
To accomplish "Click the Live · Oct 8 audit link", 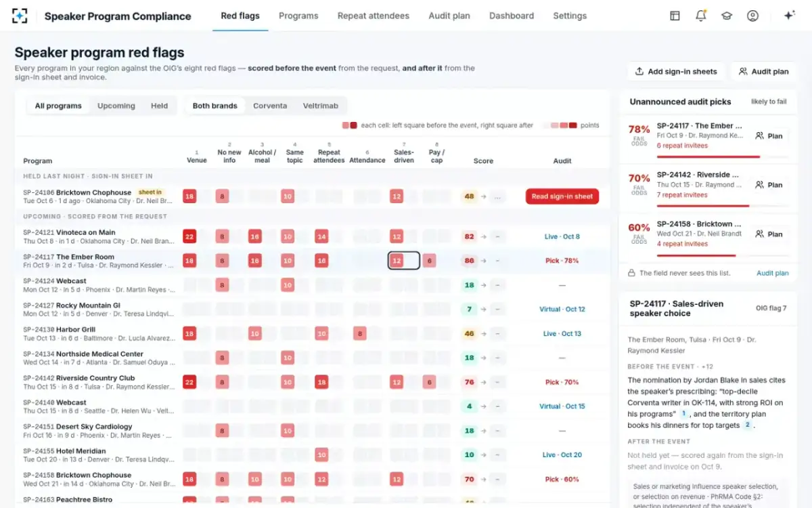I will coord(562,236).
